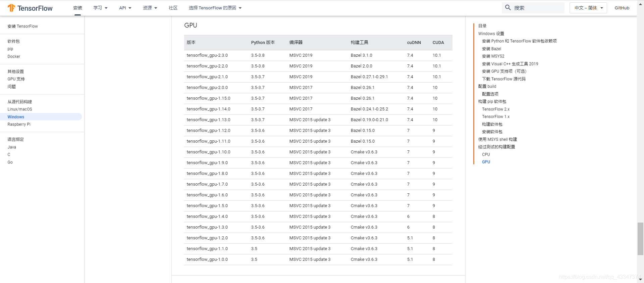Open 安装 TensorFlow in sidebar
The width and height of the screenshot is (644, 283).
[x=23, y=26]
